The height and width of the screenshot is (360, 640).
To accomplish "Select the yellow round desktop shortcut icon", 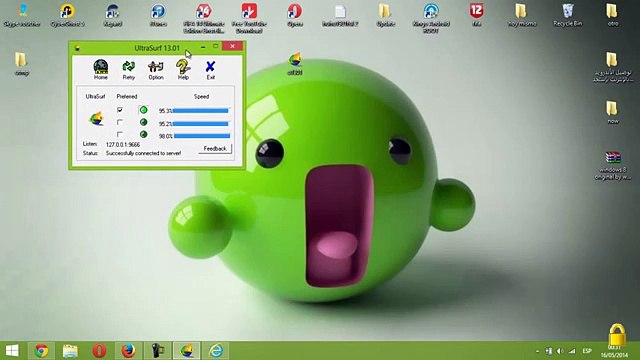I will click(x=67, y=15).
